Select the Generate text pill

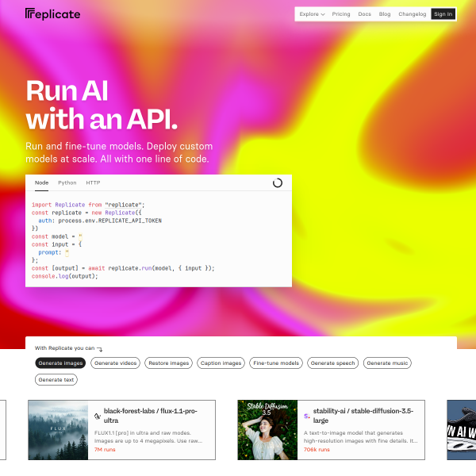(56, 380)
